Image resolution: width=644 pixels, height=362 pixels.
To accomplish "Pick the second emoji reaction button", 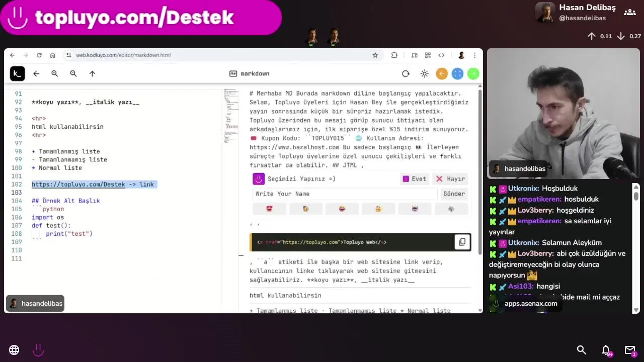I will (305, 209).
